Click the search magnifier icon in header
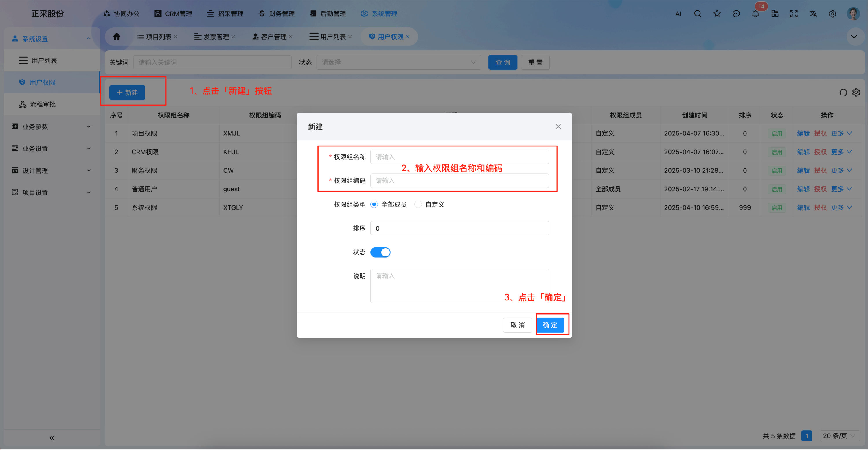The width and height of the screenshot is (868, 450). (698, 14)
